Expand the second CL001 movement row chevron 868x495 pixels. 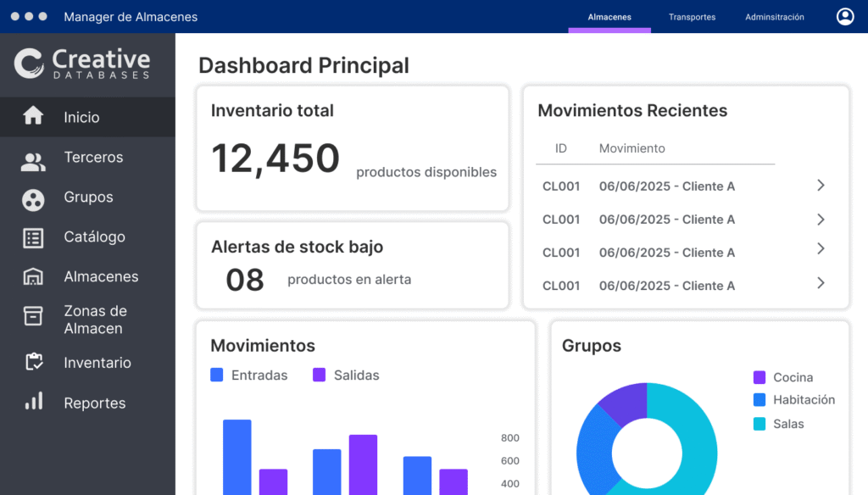pyautogui.click(x=820, y=220)
